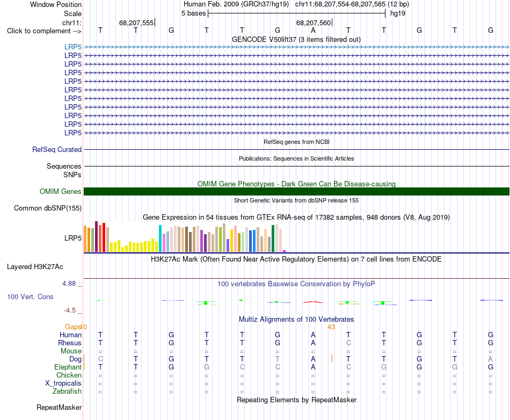Click the orange gap number 43 in Multiz
This screenshot has width=510, height=420.
tap(331, 327)
